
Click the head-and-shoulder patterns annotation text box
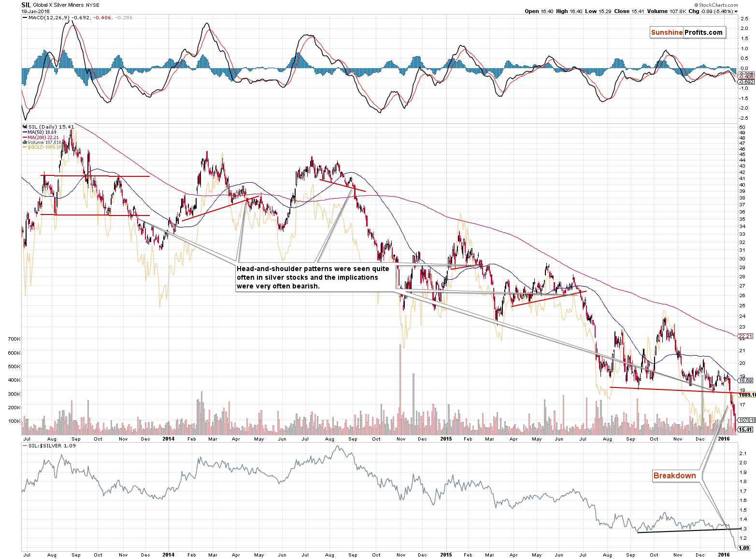(x=315, y=277)
